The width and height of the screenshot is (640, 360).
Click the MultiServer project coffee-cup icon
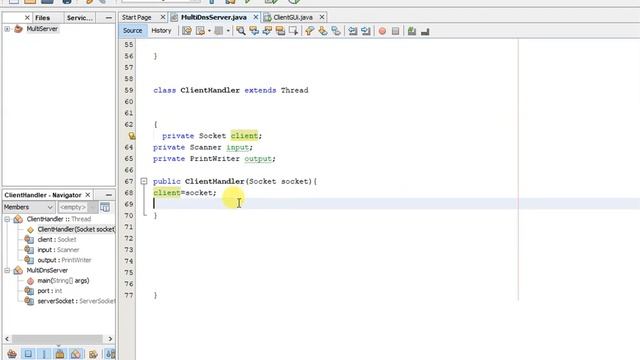coord(18,29)
